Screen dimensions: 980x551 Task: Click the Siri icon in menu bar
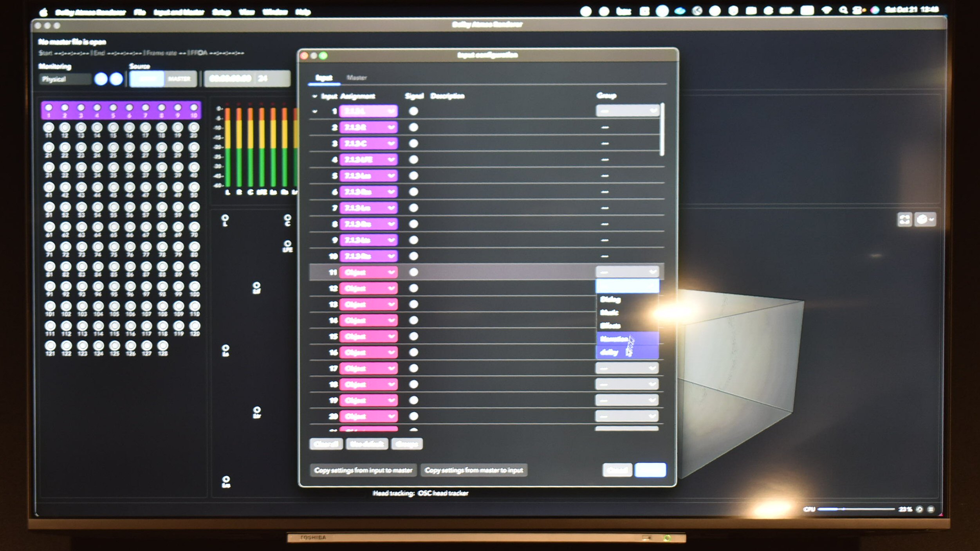875,11
